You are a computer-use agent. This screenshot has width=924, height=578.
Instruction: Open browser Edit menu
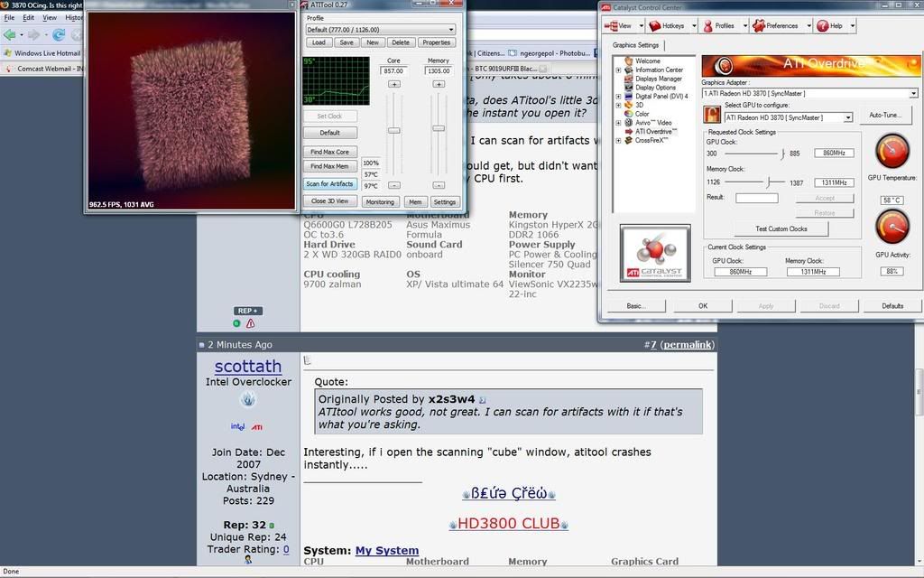click(28, 18)
